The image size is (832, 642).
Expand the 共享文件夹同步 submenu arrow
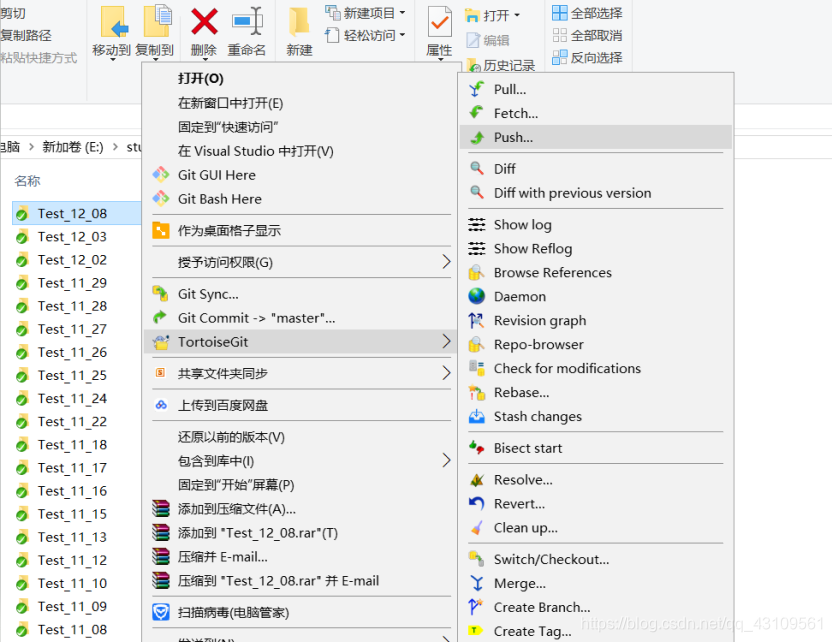tap(446, 373)
